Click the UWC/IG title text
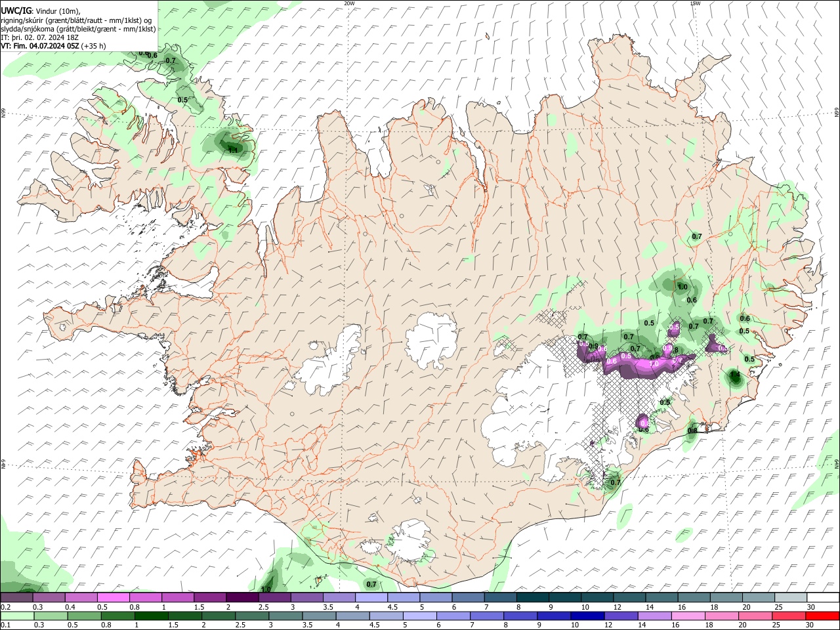840x630 pixels. [16, 11]
